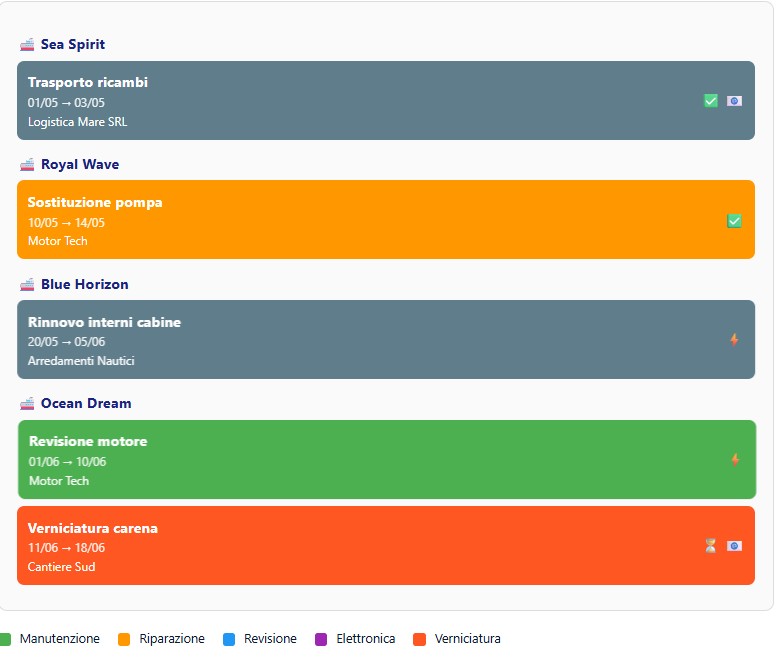Toggle the green checkmark on Sostituzione pompa

(x=734, y=221)
